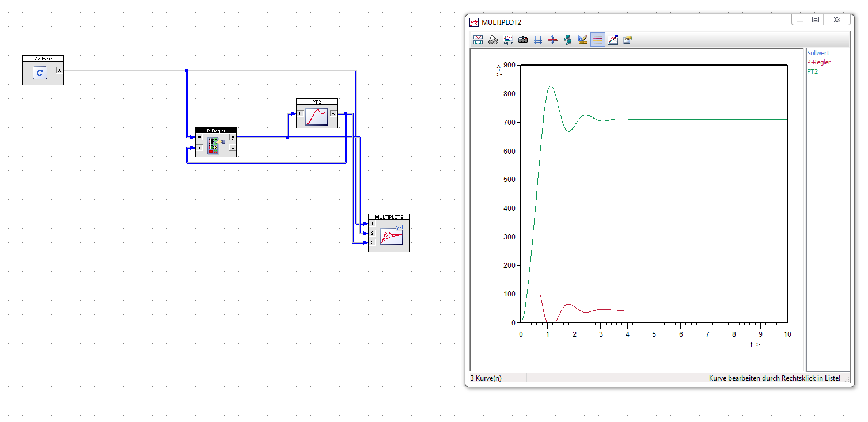Click the Sollwert constant block icon
Viewport: 868px width, 422px height.
[x=40, y=73]
